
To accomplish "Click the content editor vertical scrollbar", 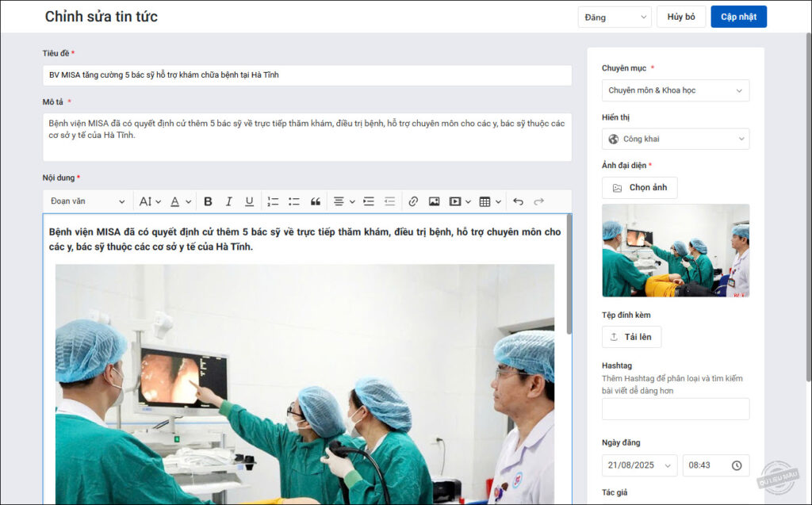I will (569, 274).
